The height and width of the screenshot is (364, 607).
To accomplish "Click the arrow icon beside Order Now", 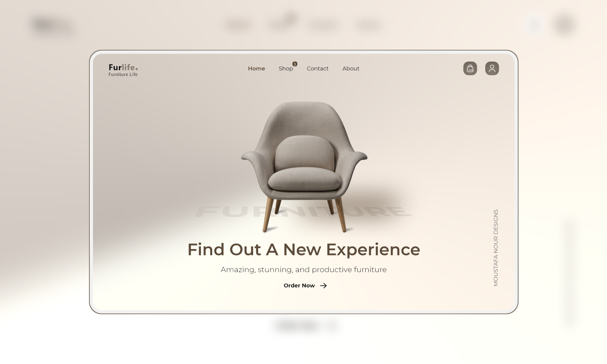I will (323, 286).
